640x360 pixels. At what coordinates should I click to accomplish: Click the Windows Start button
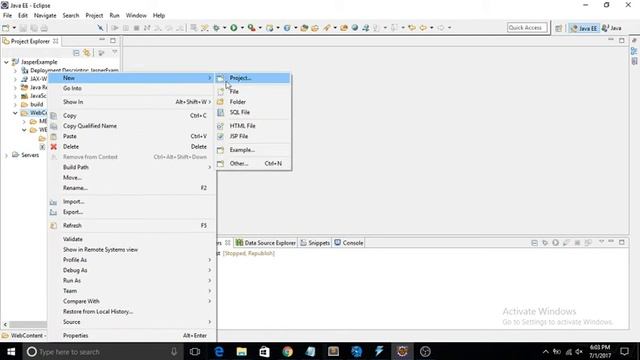click(11, 351)
